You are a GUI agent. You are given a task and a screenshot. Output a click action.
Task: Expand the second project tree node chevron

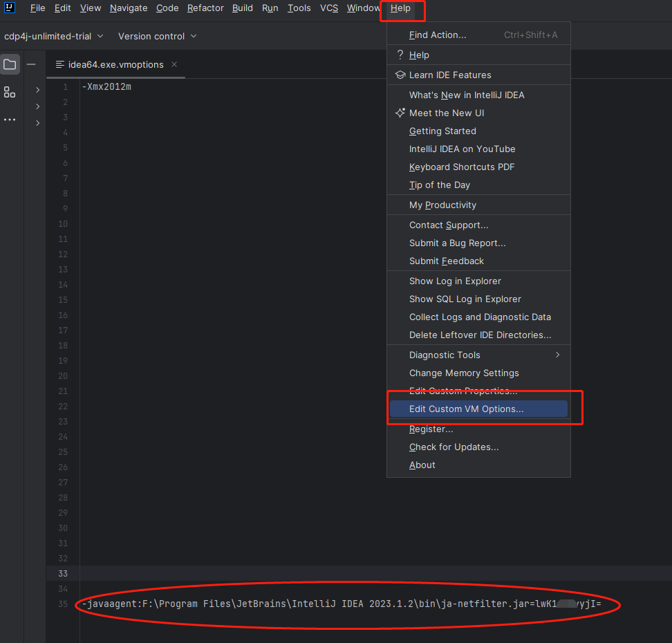(x=38, y=106)
